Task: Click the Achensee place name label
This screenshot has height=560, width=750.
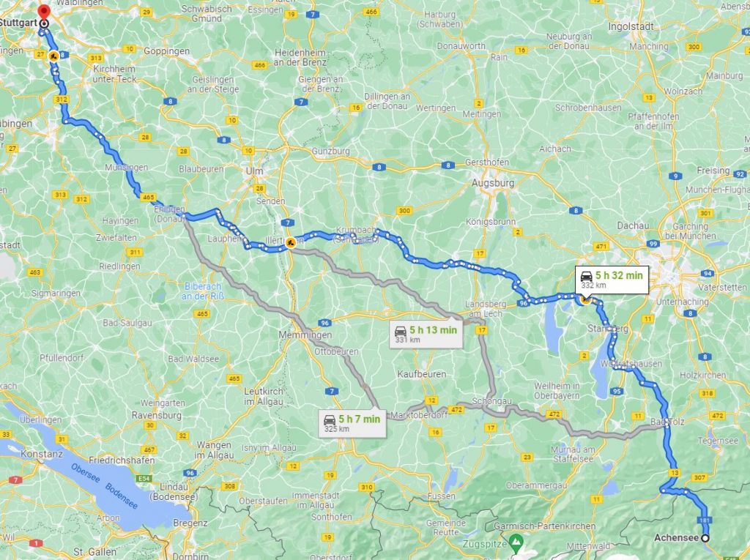Action: pyautogui.click(x=676, y=537)
